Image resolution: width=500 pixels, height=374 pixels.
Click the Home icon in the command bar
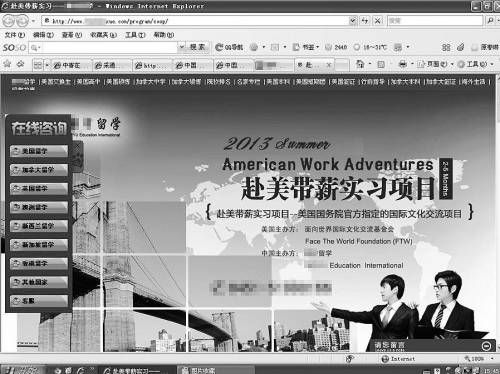[x=360, y=64]
